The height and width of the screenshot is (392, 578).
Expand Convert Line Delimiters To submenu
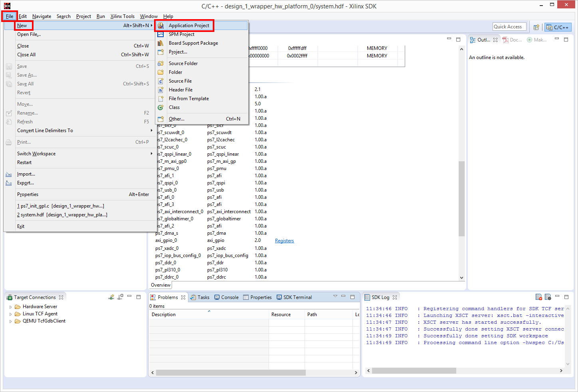(x=151, y=131)
